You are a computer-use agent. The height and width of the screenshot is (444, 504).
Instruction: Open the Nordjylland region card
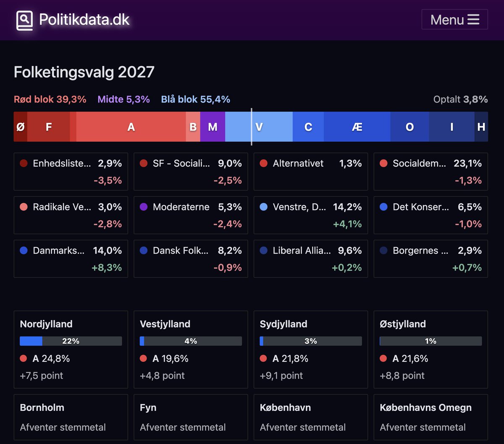(71, 350)
